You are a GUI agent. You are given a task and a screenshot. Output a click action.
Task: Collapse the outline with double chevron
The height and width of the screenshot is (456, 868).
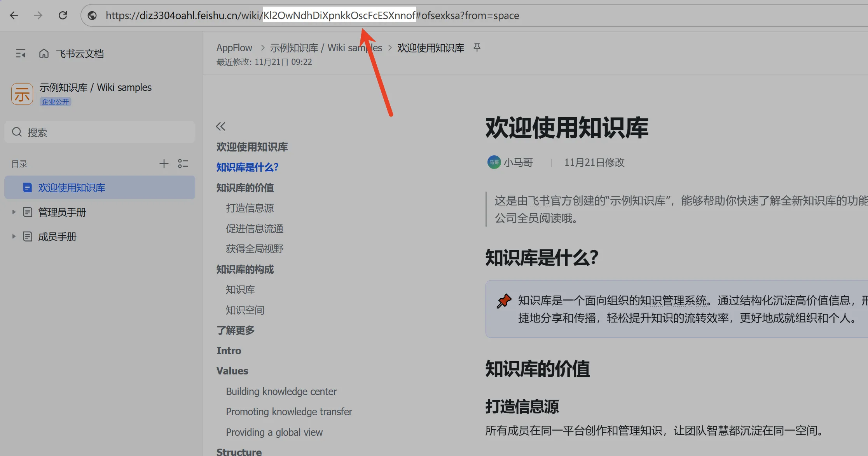click(x=220, y=126)
